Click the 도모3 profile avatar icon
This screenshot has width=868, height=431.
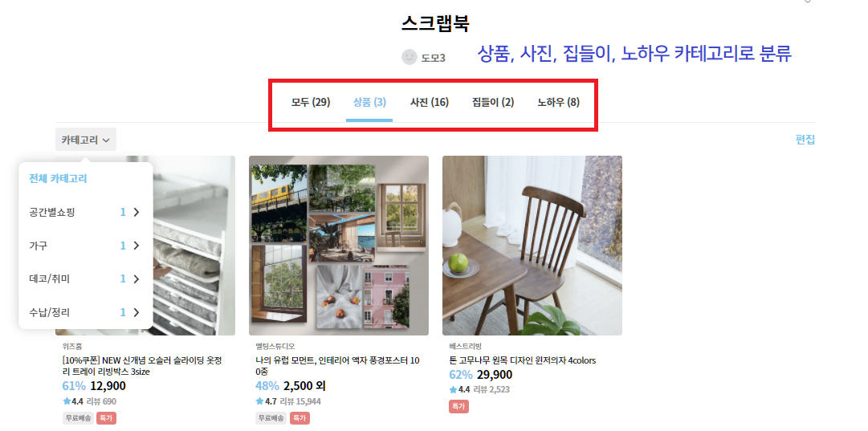409,57
